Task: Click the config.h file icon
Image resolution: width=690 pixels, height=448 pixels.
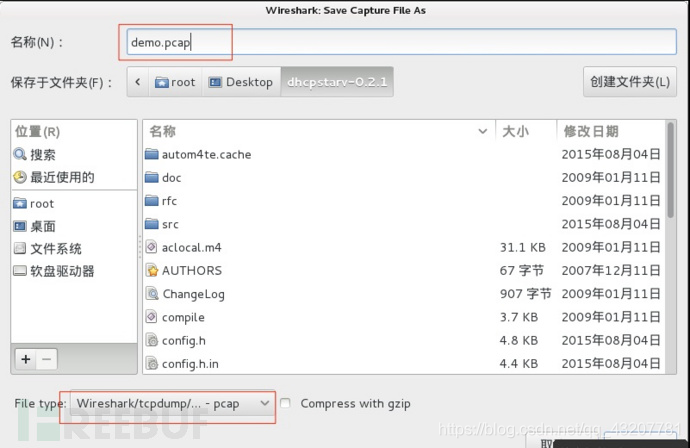Action: click(x=152, y=340)
